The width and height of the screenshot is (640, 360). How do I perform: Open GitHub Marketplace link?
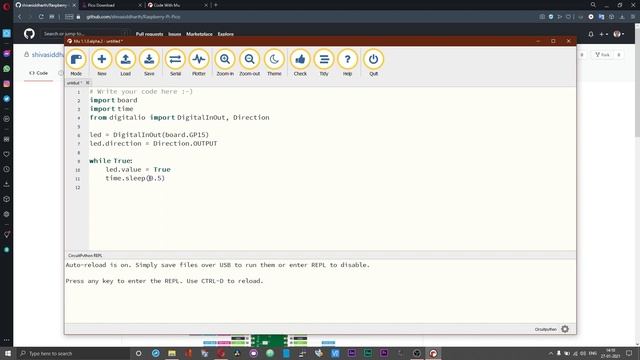pyautogui.click(x=199, y=34)
